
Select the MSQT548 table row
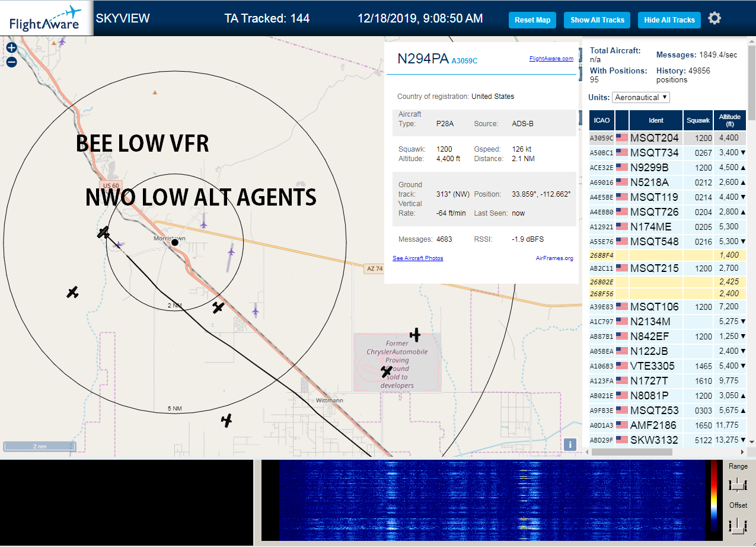[x=668, y=242]
